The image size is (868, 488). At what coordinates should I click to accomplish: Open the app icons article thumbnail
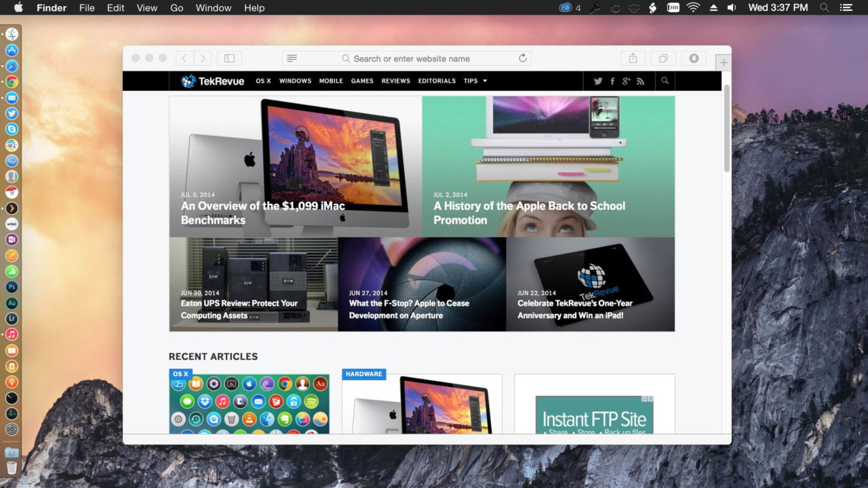click(250, 404)
